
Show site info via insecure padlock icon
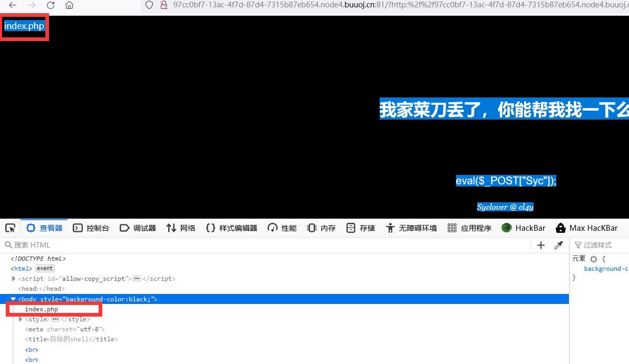[163, 5]
